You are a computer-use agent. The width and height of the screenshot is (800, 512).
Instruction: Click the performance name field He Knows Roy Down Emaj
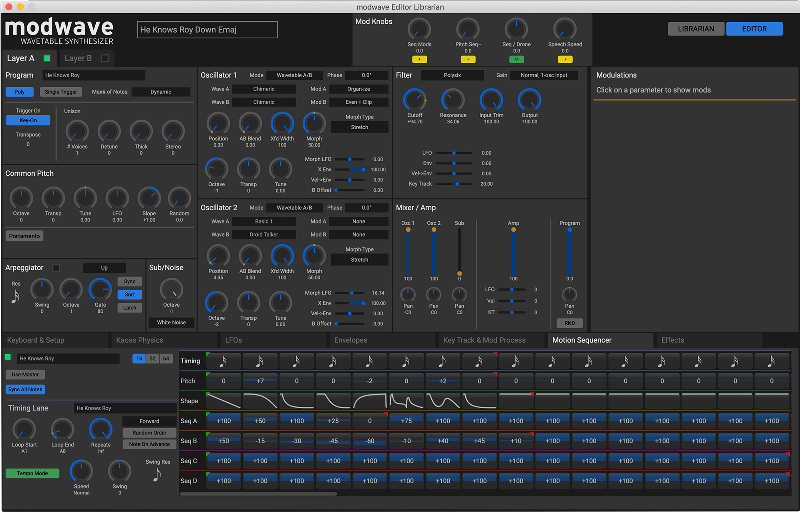207,30
